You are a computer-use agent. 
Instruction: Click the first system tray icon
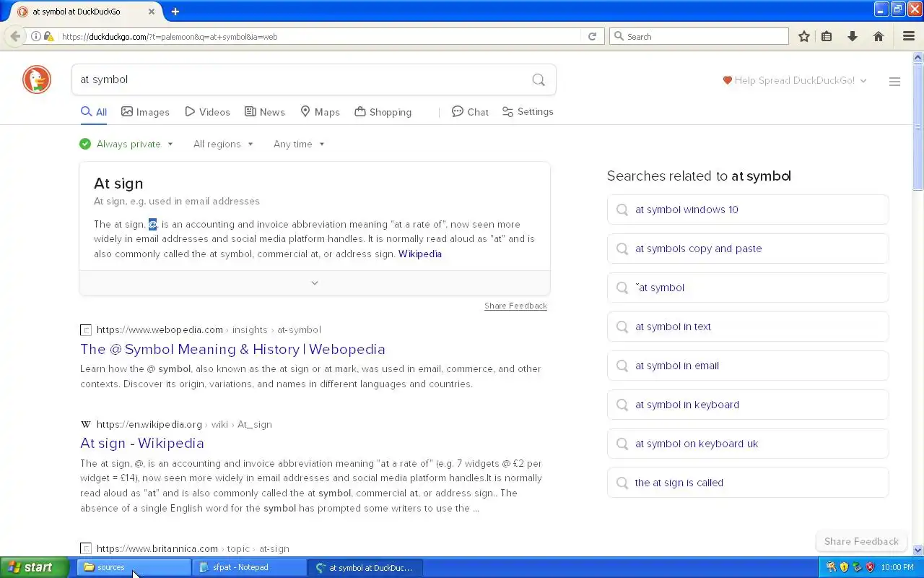tap(831, 567)
